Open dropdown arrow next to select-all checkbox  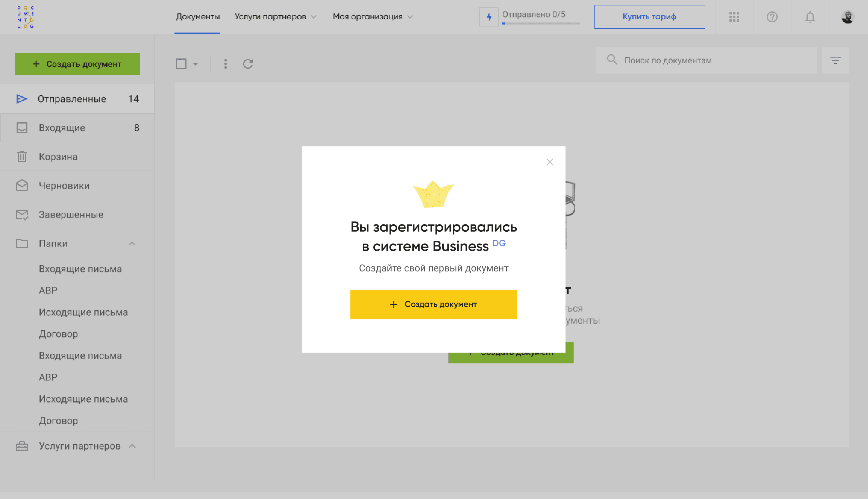[195, 64]
